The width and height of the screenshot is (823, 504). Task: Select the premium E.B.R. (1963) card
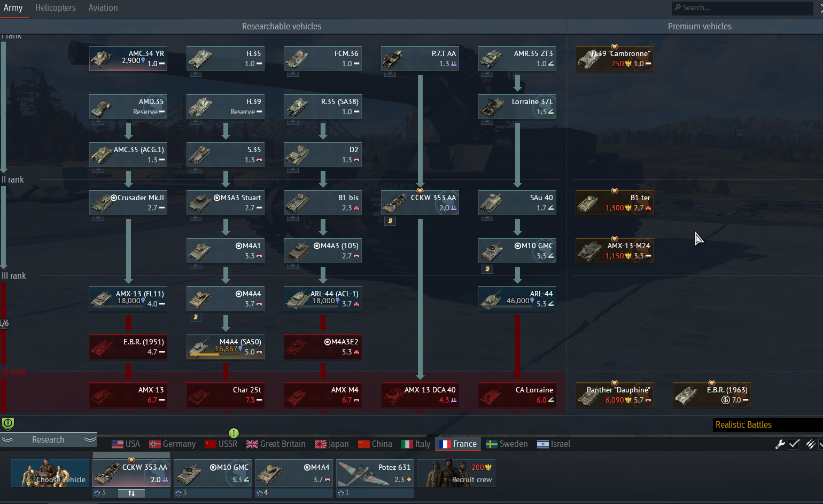point(712,395)
